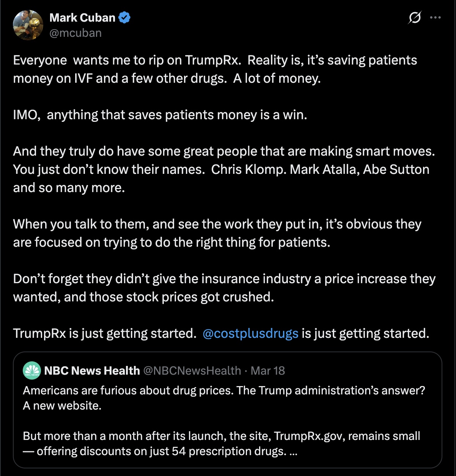Click the NBC News peacock avatar
The height and width of the screenshot is (476, 456).
32,370
